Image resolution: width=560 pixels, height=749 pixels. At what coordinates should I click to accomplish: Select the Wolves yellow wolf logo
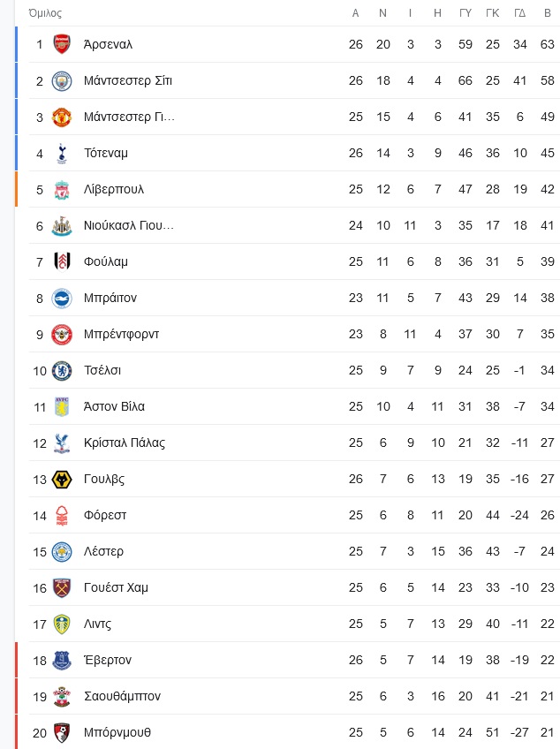tap(62, 480)
